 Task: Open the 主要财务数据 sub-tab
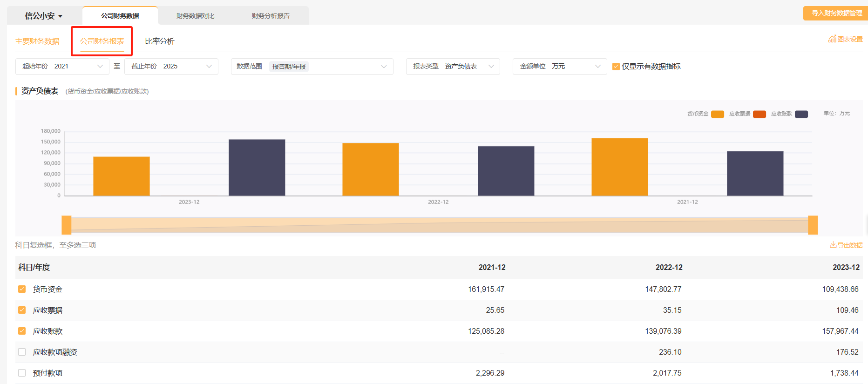coord(37,41)
